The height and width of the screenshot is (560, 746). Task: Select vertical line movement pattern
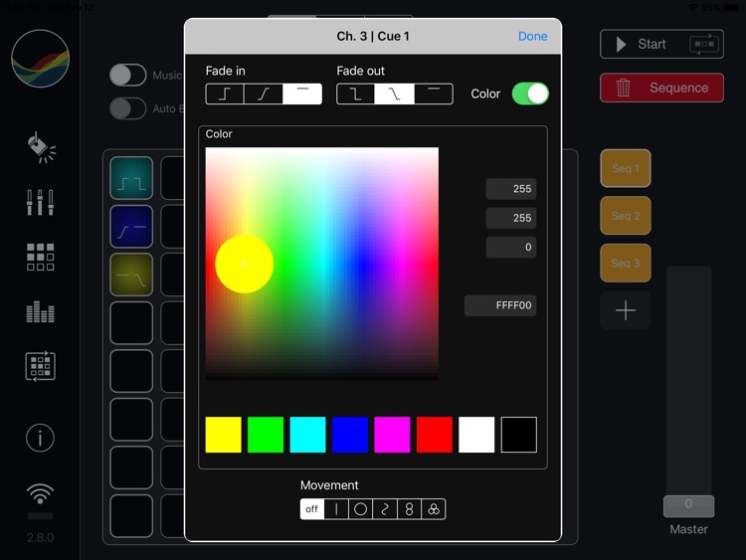click(336, 509)
